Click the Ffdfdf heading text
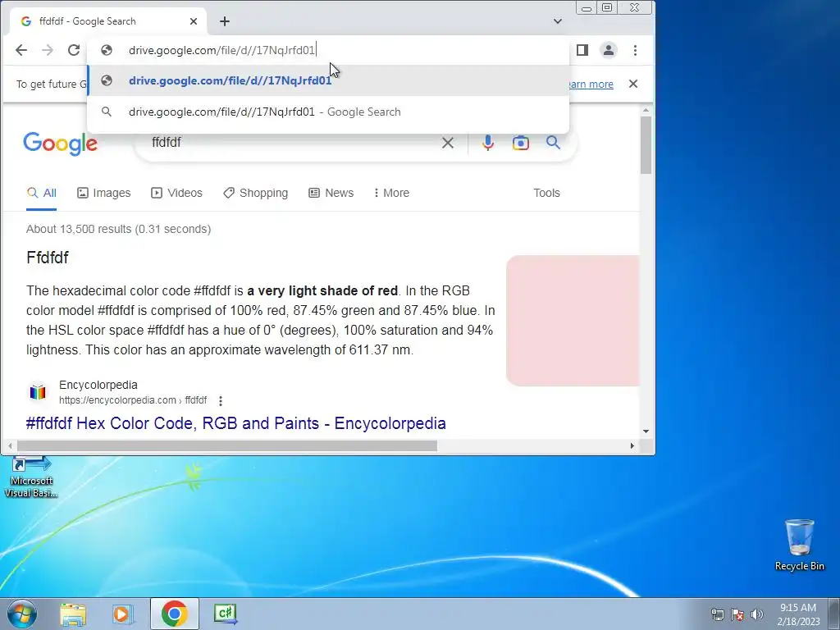Viewport: 840px width, 630px height. [x=48, y=258]
